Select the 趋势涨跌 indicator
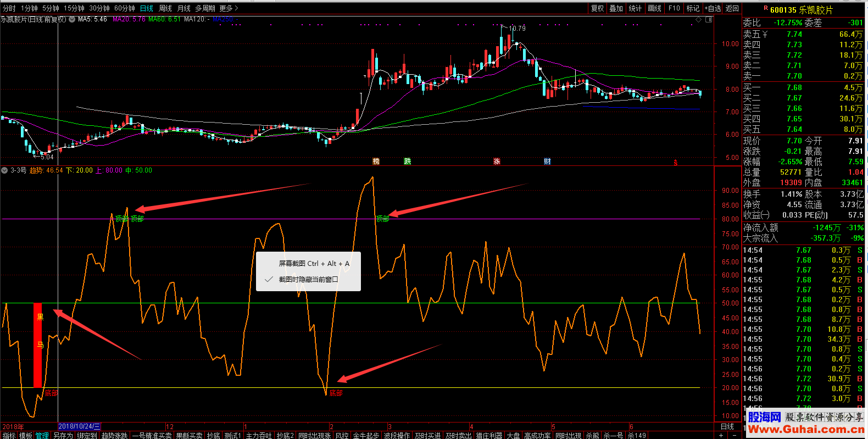 click(x=114, y=435)
